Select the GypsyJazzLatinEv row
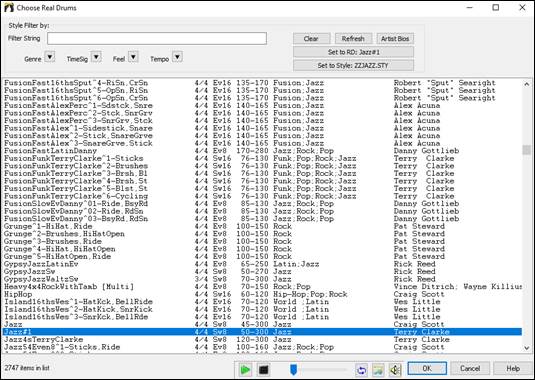 coord(262,264)
